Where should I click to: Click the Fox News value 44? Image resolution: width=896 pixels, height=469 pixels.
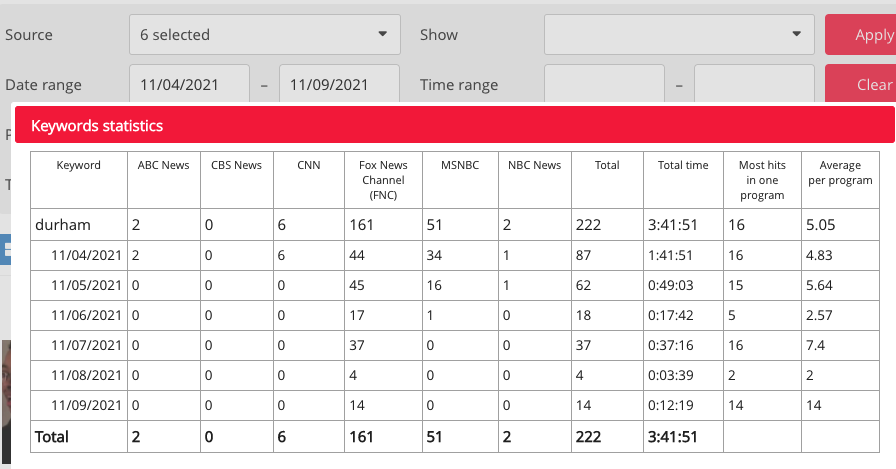pyautogui.click(x=357, y=255)
